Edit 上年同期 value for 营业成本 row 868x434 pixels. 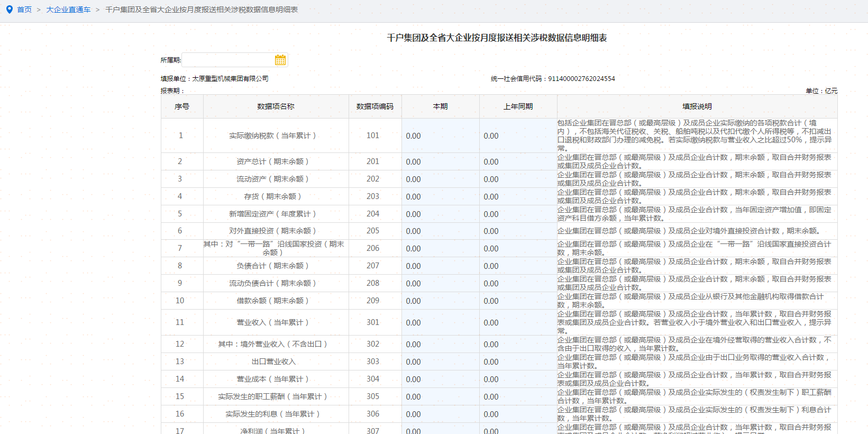pyautogui.click(x=518, y=379)
